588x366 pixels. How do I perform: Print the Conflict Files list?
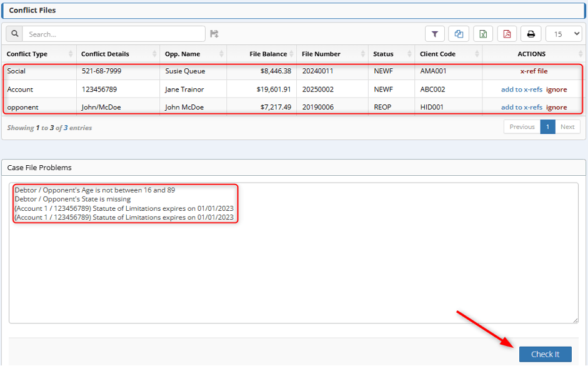[x=531, y=33]
